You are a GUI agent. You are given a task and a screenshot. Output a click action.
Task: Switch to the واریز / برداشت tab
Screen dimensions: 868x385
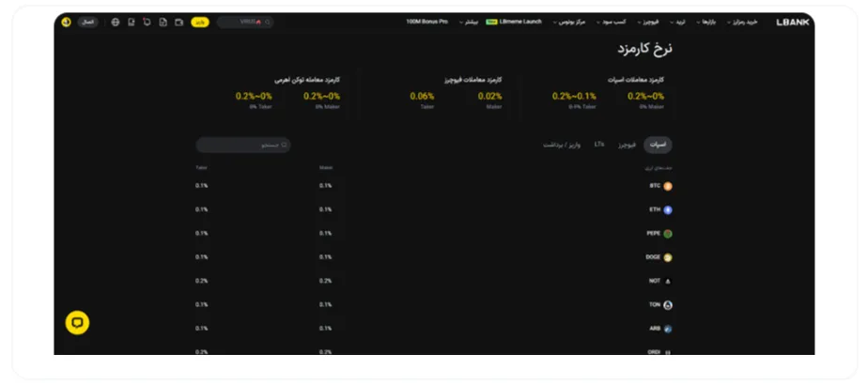(x=562, y=145)
